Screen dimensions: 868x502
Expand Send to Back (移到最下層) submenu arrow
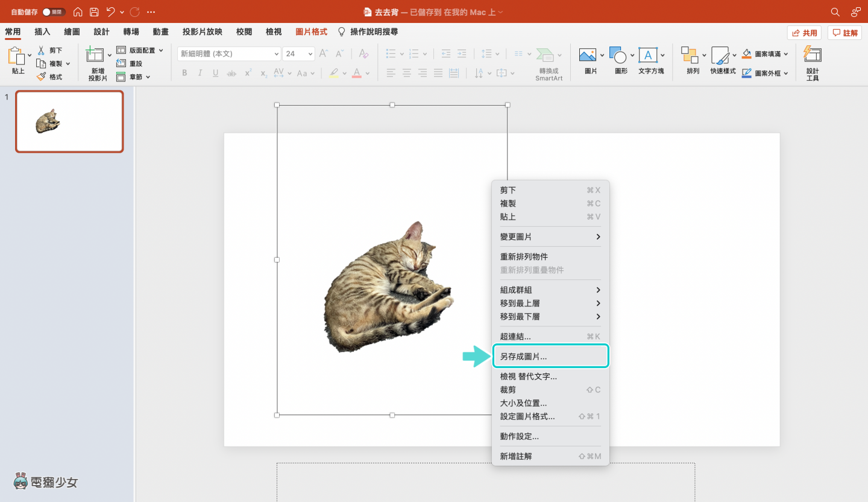(598, 316)
